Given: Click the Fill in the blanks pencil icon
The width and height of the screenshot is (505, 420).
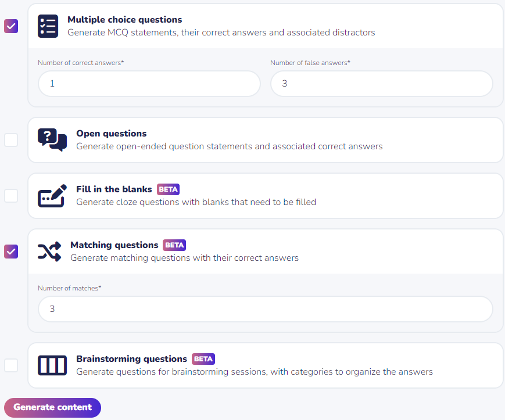Looking at the screenshot, I should pyautogui.click(x=52, y=196).
